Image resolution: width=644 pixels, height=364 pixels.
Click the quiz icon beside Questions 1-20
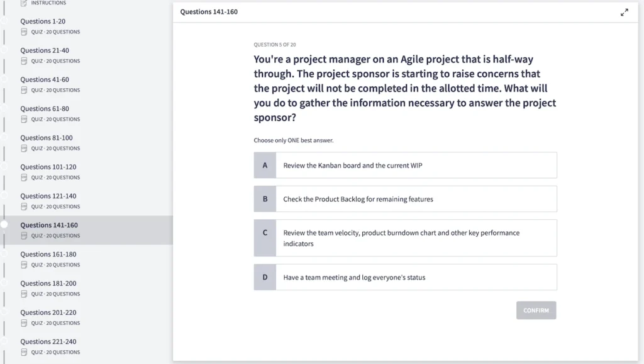tap(23, 31)
